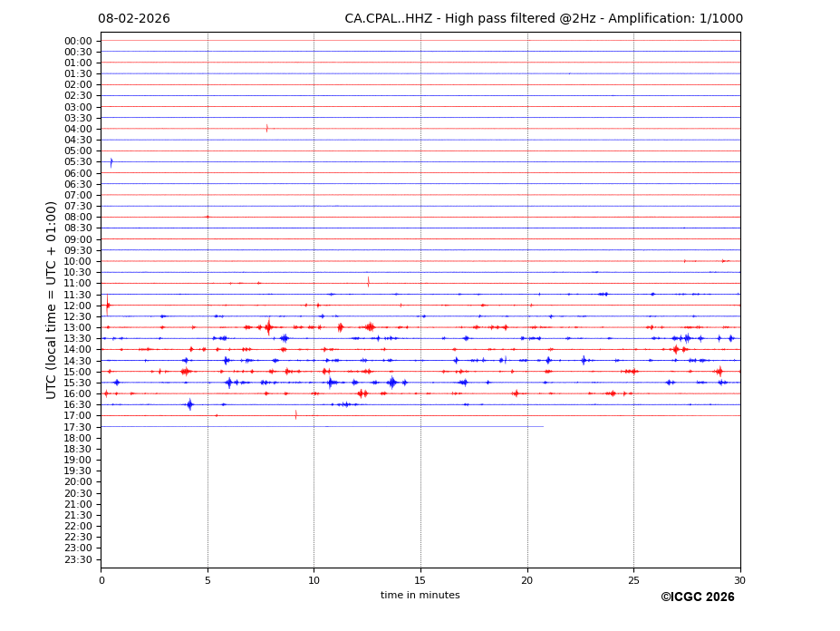
Task: Select the 17:30 time row label
Action: [78, 427]
